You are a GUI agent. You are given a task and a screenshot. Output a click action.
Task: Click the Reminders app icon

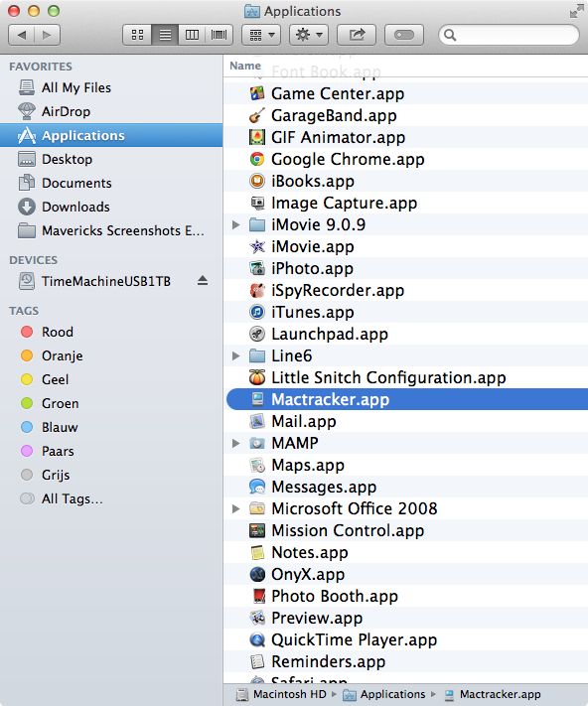point(257,661)
